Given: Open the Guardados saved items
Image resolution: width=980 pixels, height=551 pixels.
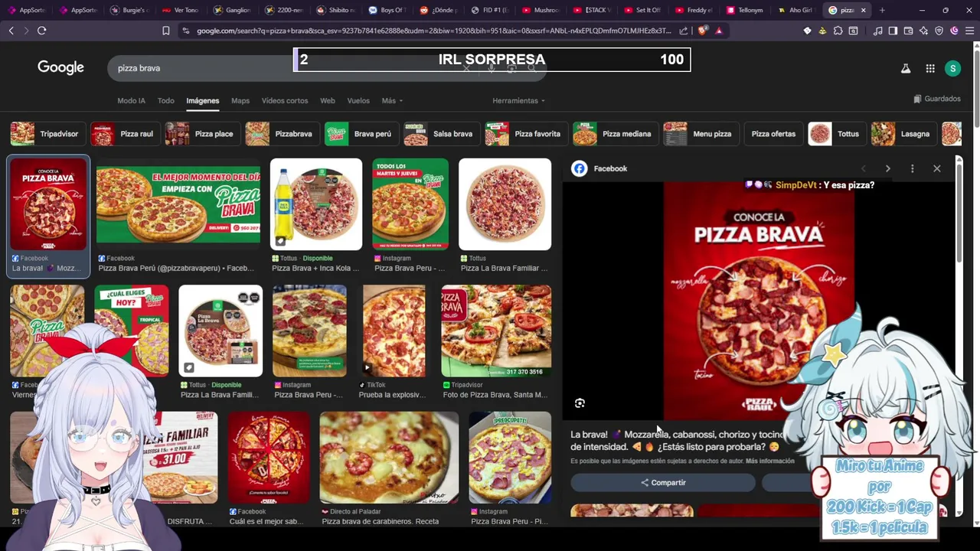Looking at the screenshot, I should tap(937, 99).
